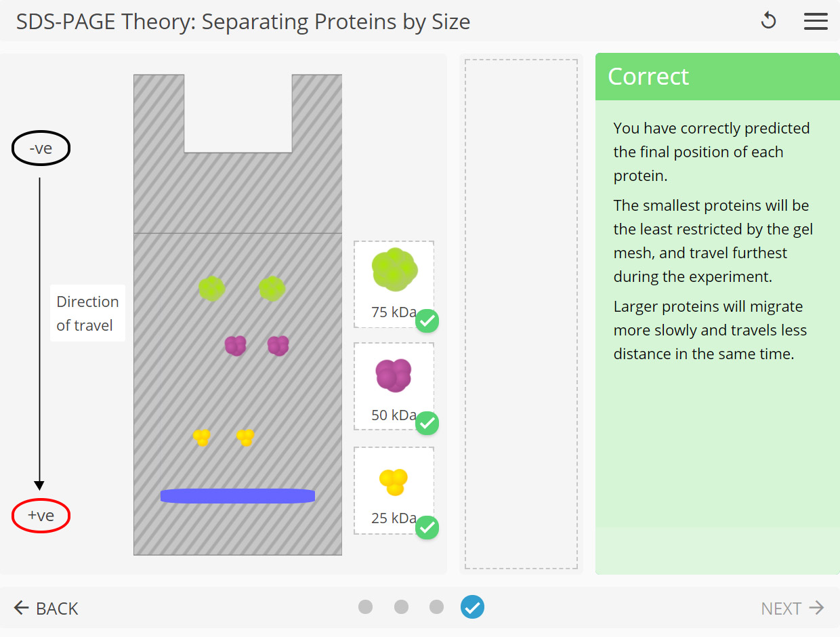
Task: Select the third gray progress dot
Action: [x=436, y=607]
